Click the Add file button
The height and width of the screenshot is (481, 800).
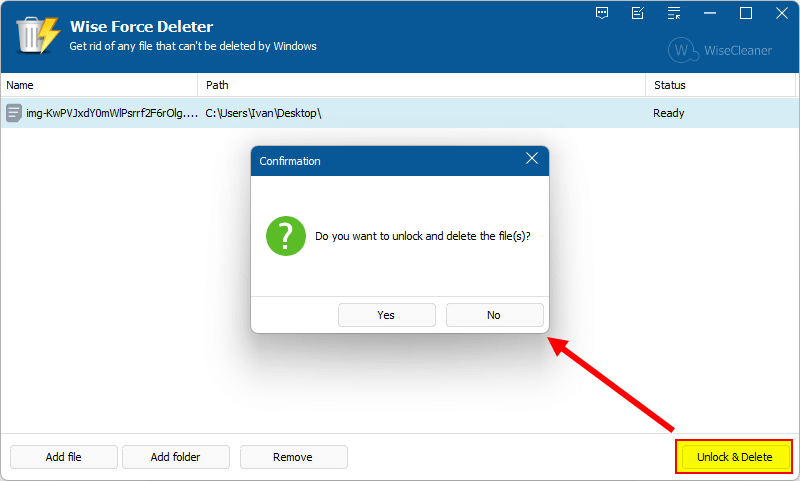click(x=63, y=457)
